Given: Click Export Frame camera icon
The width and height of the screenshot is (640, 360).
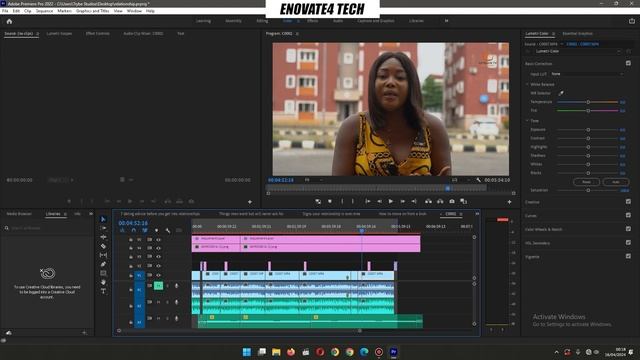Looking at the screenshot, I should (452, 201).
